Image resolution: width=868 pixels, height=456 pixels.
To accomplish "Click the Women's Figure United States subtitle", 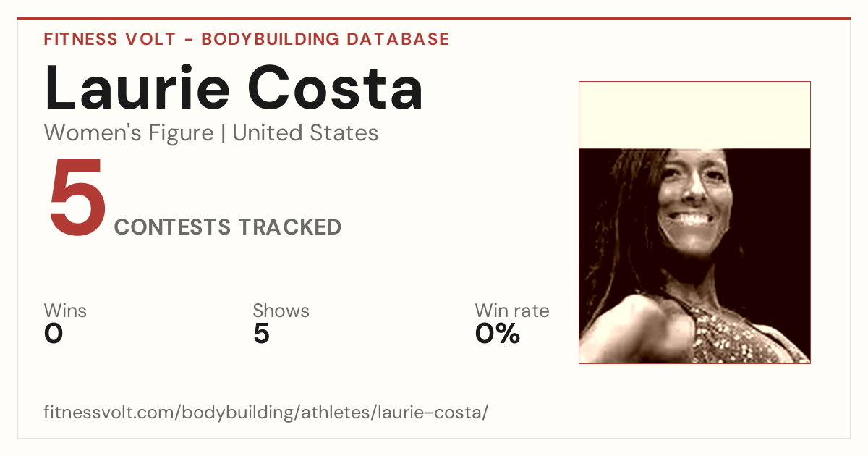I will tap(211, 133).
